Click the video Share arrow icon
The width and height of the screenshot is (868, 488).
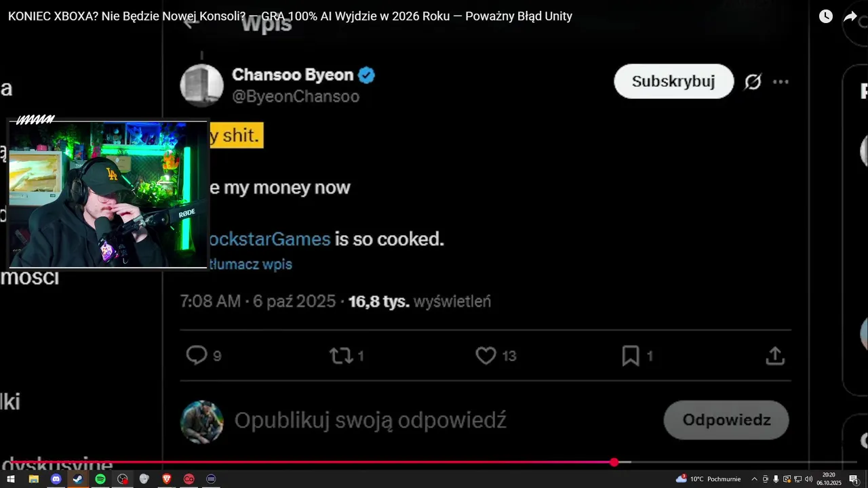pyautogui.click(x=850, y=16)
